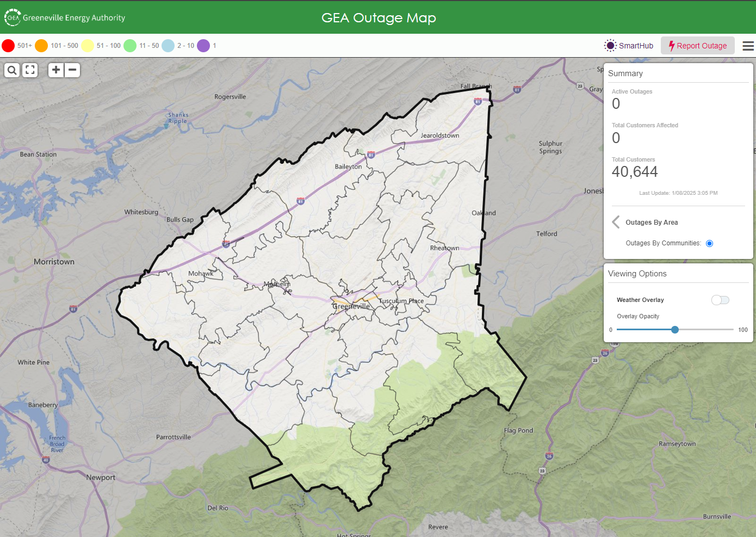Click the green 11-50 outage legend marker

coord(129,46)
